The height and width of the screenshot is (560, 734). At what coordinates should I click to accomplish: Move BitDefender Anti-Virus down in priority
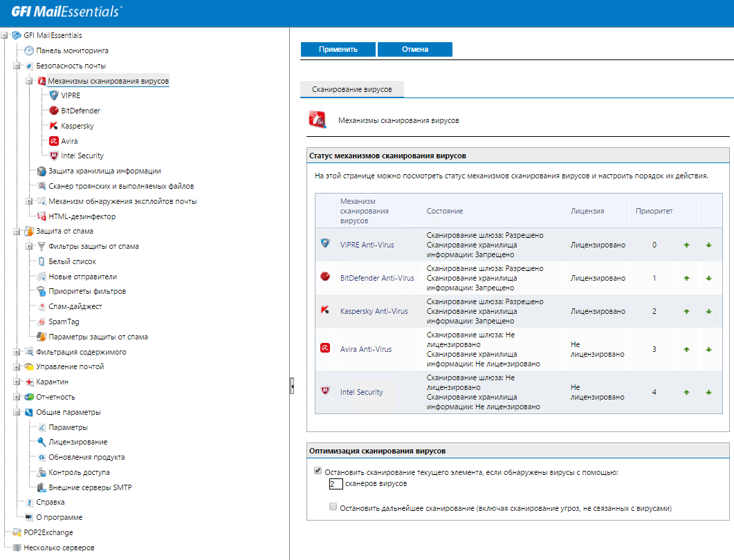[708, 279]
